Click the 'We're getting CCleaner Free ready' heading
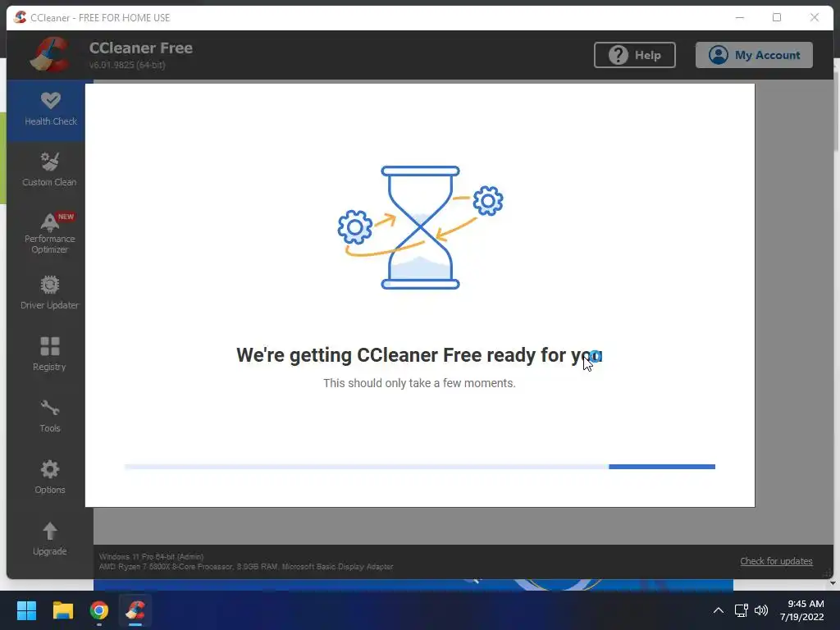The height and width of the screenshot is (630, 840). pos(419,355)
